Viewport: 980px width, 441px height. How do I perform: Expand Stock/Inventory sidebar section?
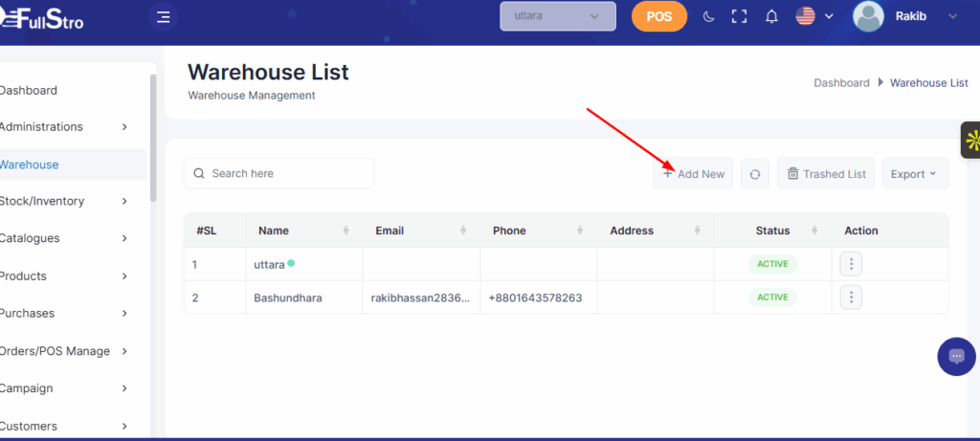(x=67, y=202)
